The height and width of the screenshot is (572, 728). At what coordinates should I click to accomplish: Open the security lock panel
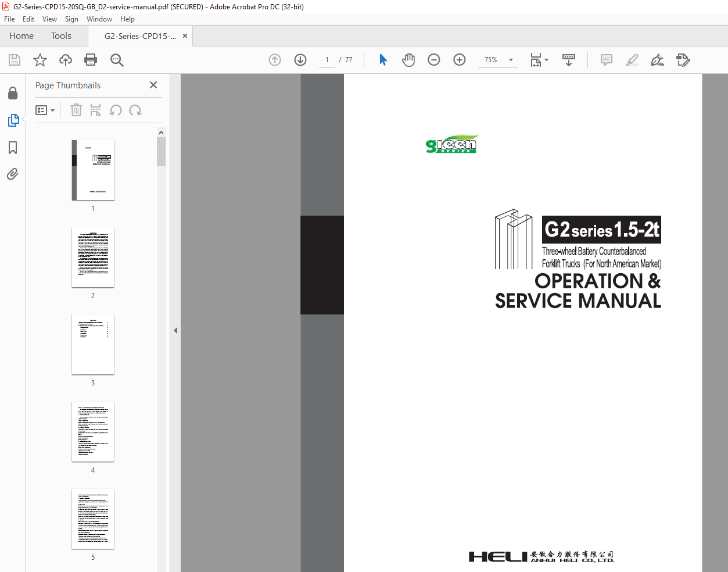pos(13,93)
